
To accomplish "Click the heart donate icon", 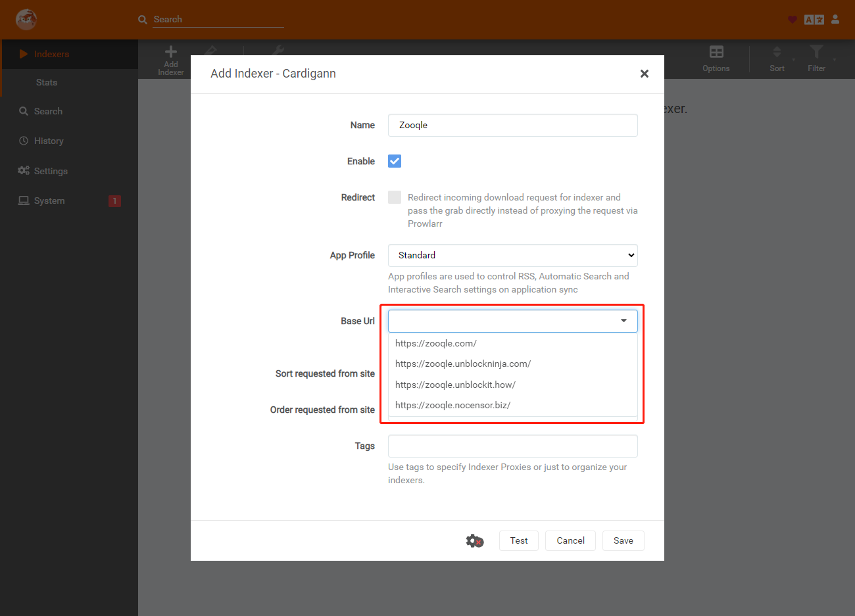I will point(793,20).
